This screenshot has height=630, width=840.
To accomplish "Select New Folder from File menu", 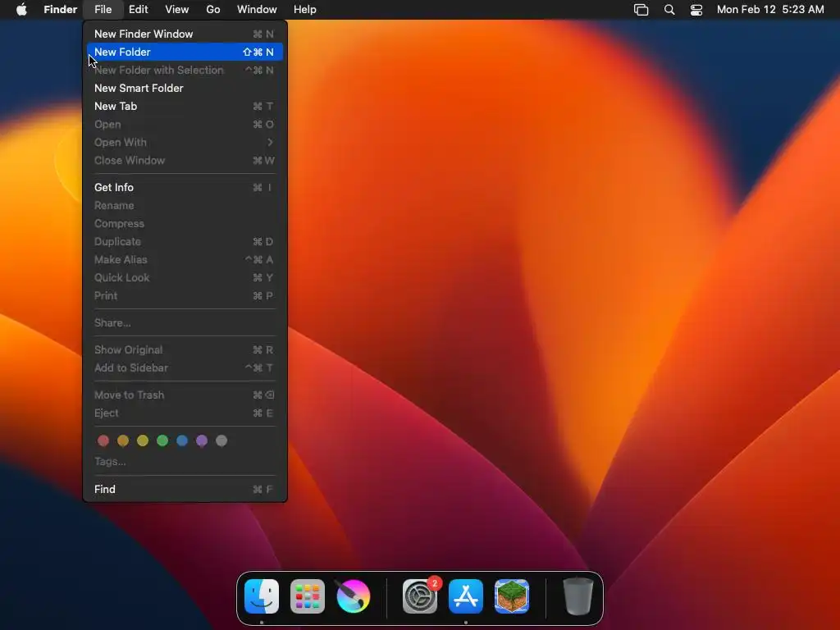I will 185,52.
